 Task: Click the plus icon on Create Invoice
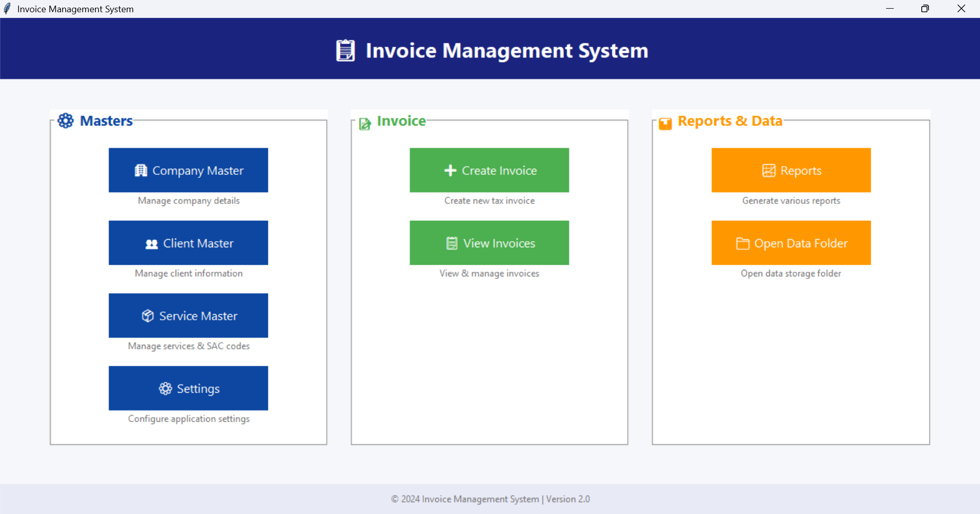click(450, 171)
